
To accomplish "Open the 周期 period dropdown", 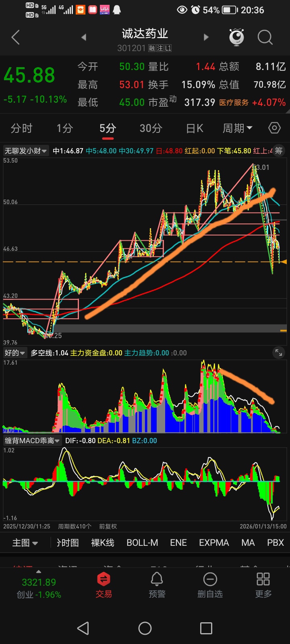I will 237,128.
